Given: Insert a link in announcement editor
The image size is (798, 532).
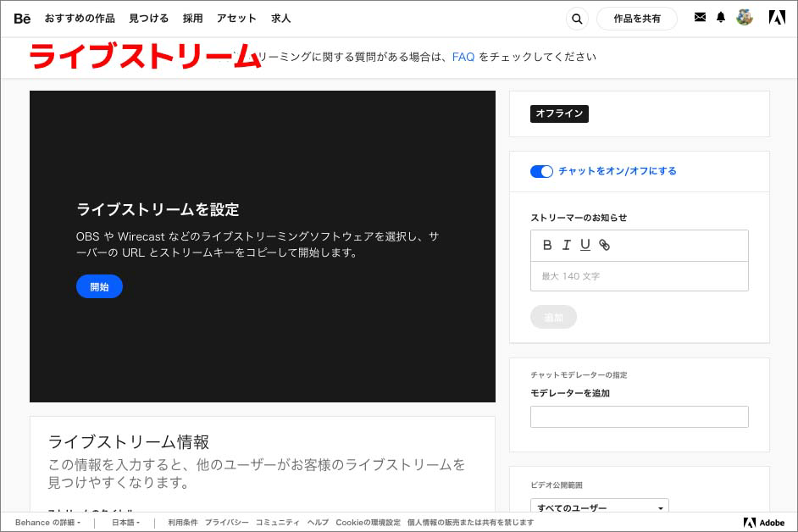Looking at the screenshot, I should click(x=604, y=245).
